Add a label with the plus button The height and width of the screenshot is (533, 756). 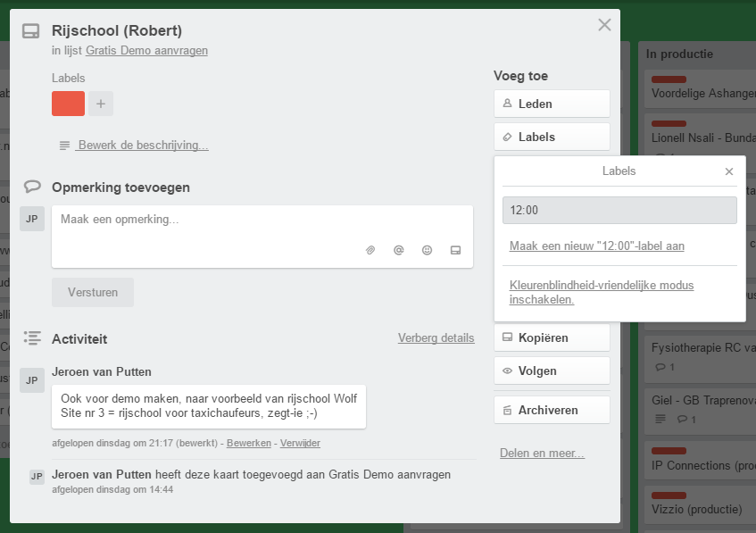pos(101,104)
